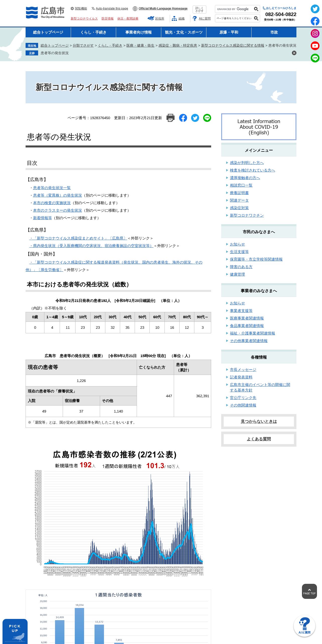This screenshot has height=644, width=322.
Task: Click the 詳しくさがす button
Action: pyautogui.click(x=199, y=10)
